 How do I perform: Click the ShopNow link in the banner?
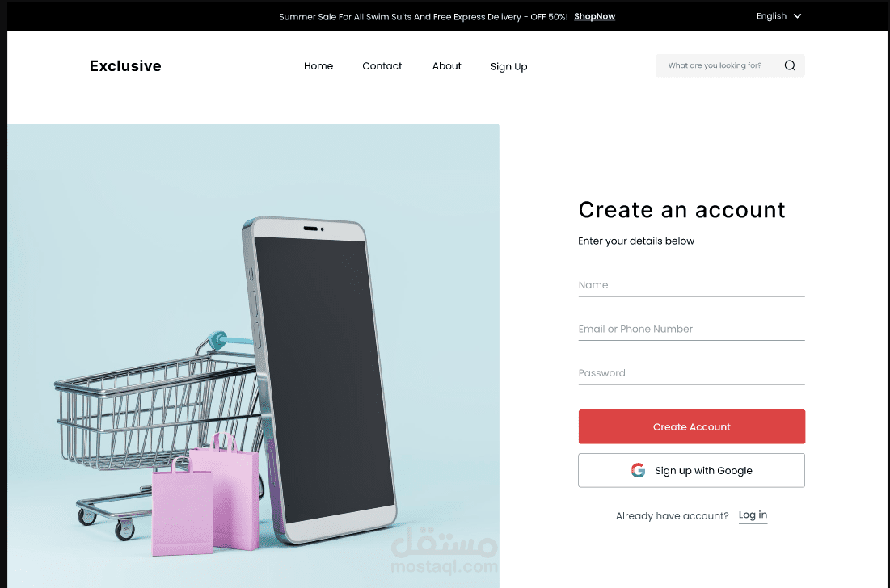click(594, 16)
